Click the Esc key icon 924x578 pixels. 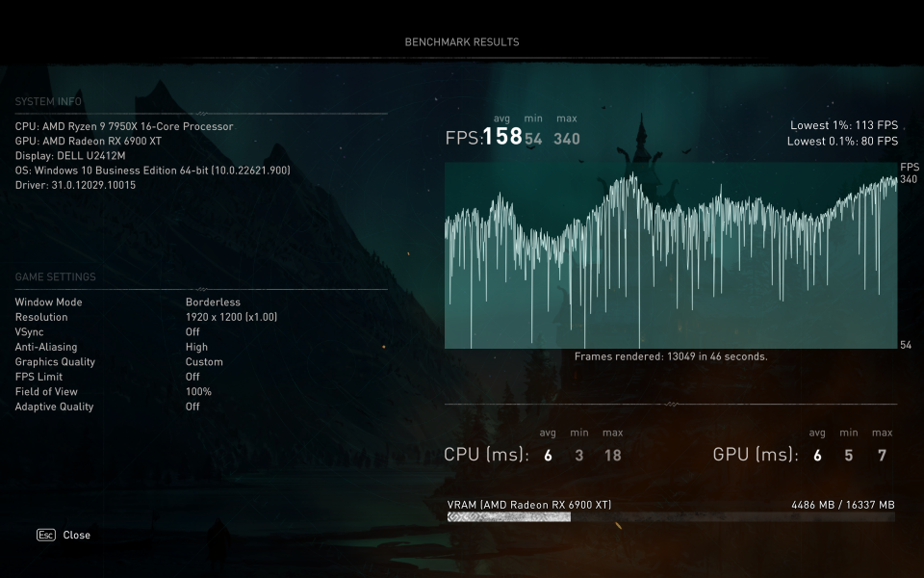pos(46,535)
